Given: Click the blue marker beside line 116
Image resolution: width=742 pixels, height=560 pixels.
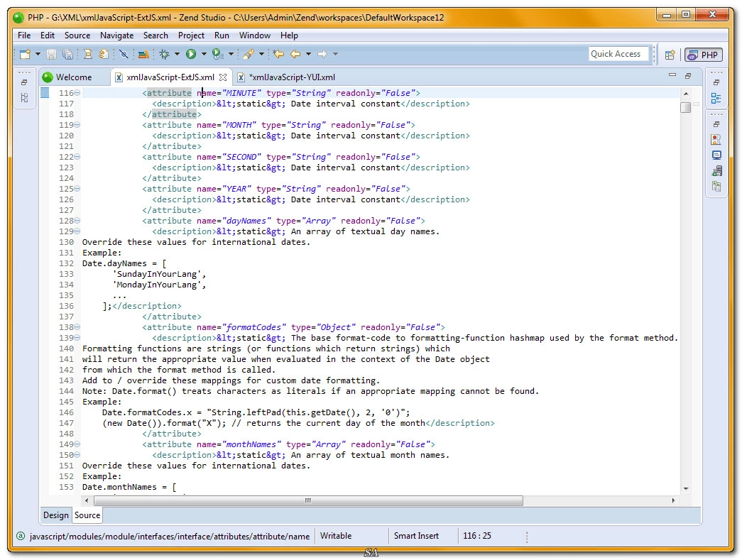Looking at the screenshot, I should click(45, 93).
